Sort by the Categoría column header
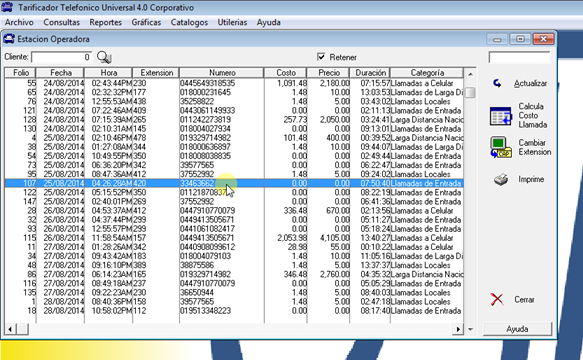 pos(427,73)
